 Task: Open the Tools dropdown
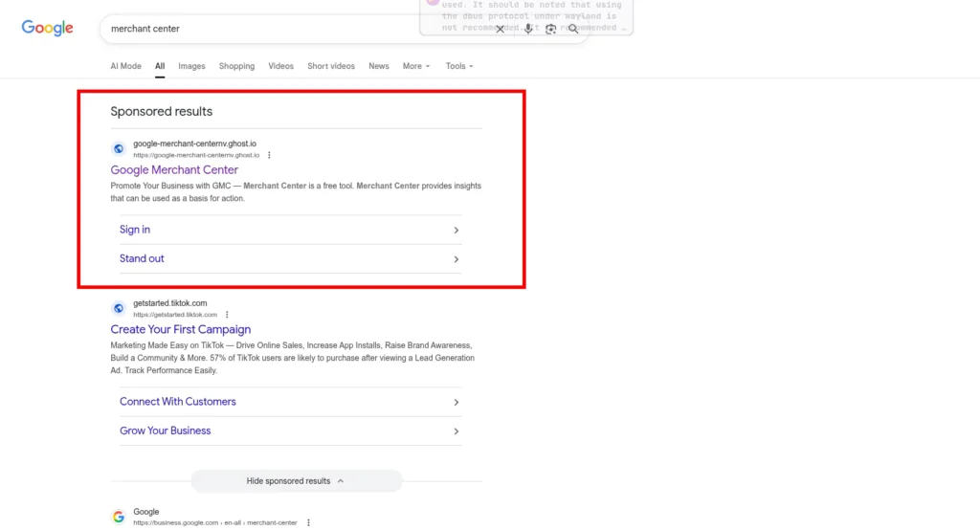(459, 66)
